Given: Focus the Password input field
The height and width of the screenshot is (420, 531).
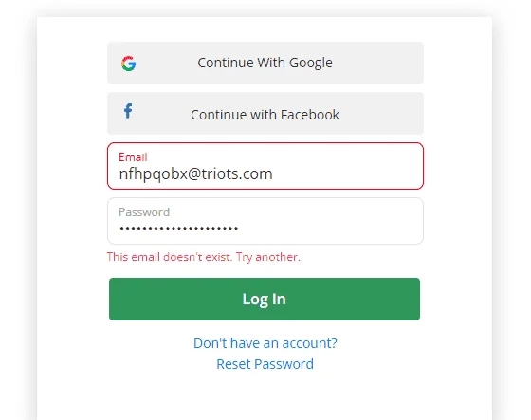Looking at the screenshot, I should [x=265, y=221].
